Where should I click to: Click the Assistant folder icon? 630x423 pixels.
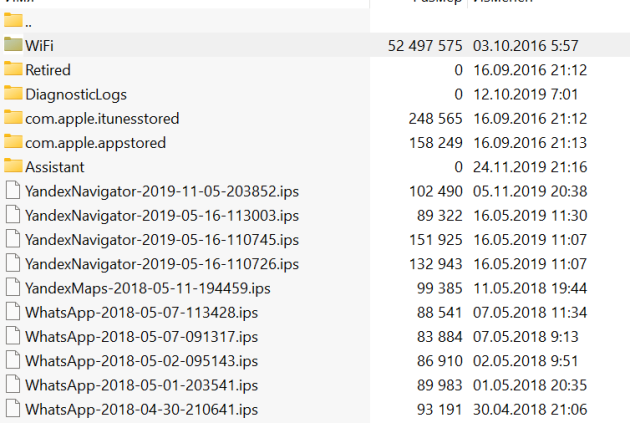pyautogui.click(x=13, y=166)
